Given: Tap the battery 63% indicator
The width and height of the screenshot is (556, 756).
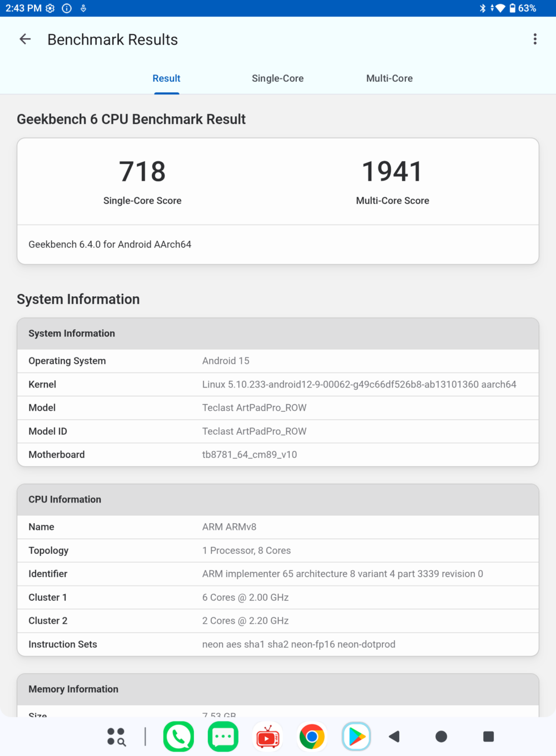Looking at the screenshot, I should pyautogui.click(x=523, y=8).
